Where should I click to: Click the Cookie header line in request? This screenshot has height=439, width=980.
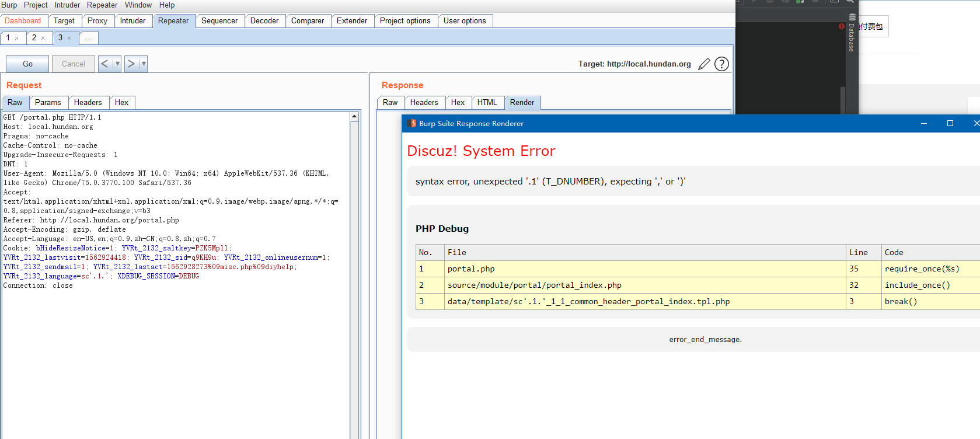[117, 248]
